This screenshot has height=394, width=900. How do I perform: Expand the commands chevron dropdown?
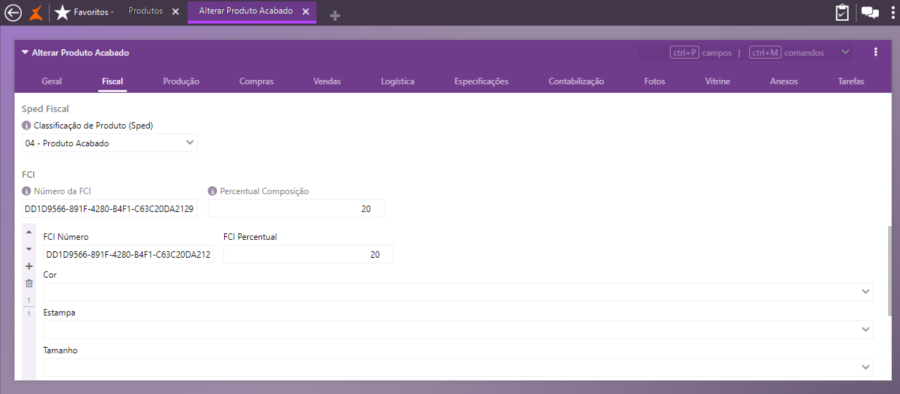(x=845, y=52)
